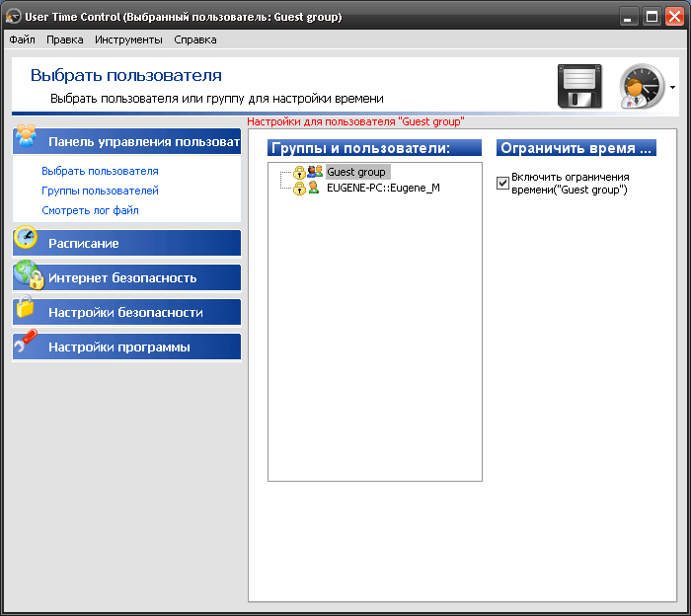Click the floppy disk save icon
Screen dimensions: 691x616
(x=579, y=86)
